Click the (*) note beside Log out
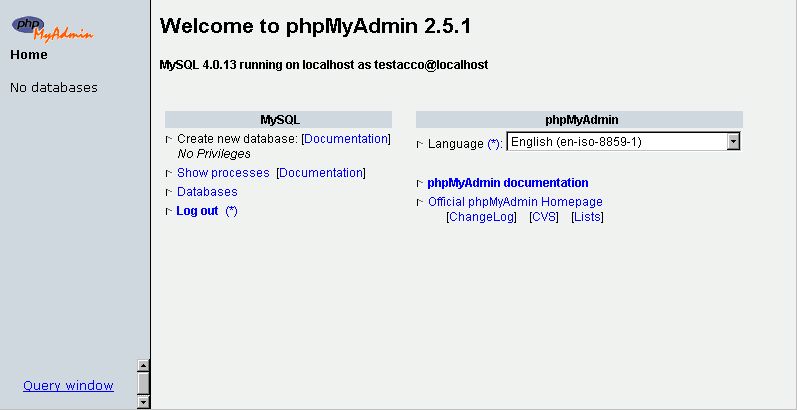This screenshot has height=410, width=797. pos(231,211)
